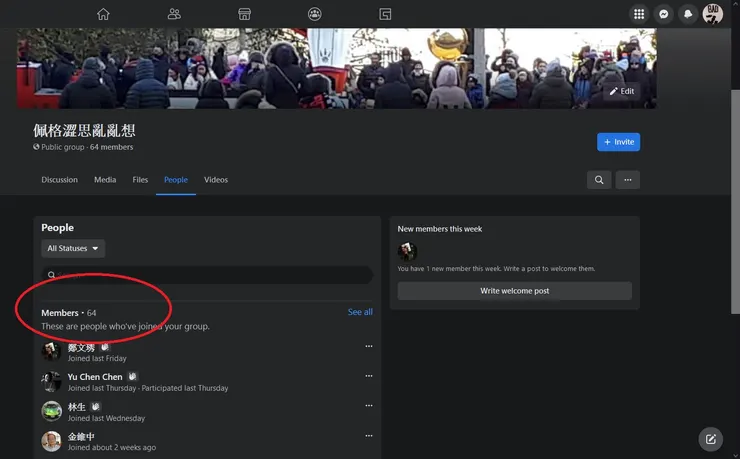Click badge icon next to Yu Chen Chen
This screenshot has height=459, width=740.
pos(133,376)
